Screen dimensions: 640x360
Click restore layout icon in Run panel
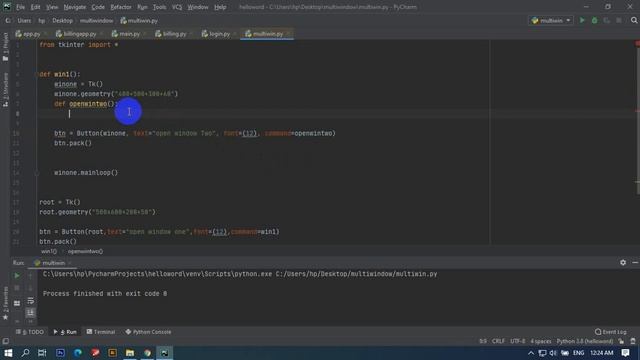(x=17, y=303)
